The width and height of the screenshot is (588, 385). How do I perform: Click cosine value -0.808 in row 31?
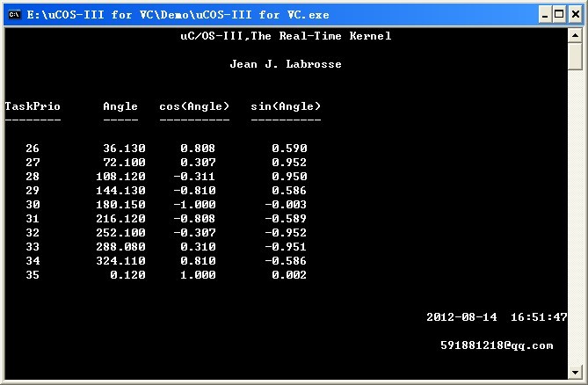tap(194, 219)
